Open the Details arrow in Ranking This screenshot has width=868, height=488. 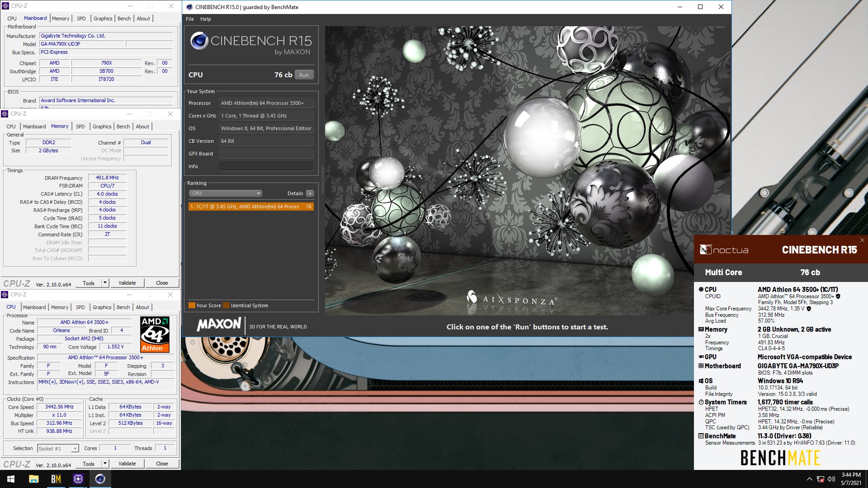[310, 193]
